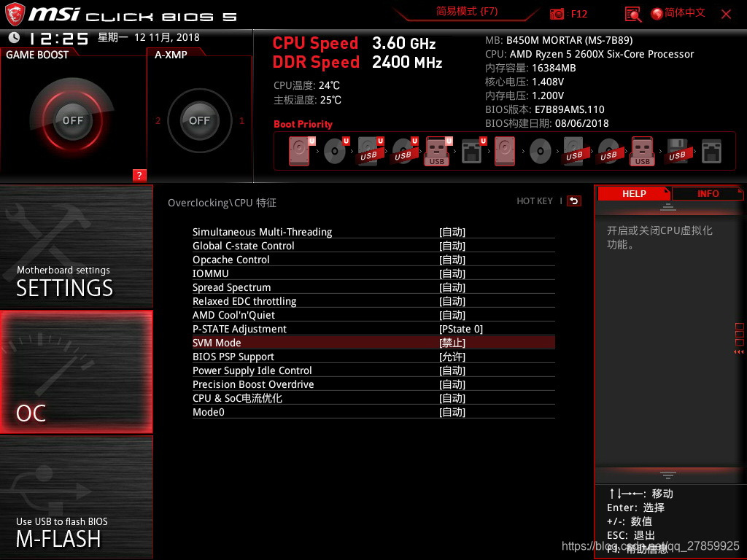Click the HOT KEY button
The height and width of the screenshot is (560, 747).
pos(535,201)
